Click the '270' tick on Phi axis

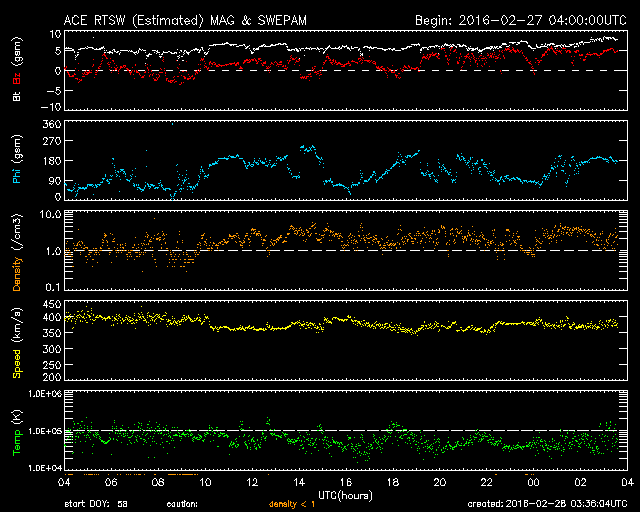coord(52,141)
